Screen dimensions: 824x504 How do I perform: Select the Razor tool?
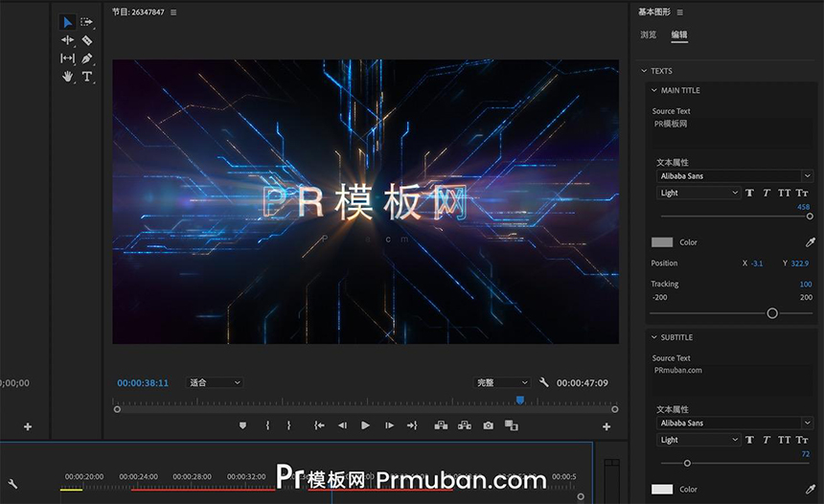pyautogui.click(x=87, y=40)
